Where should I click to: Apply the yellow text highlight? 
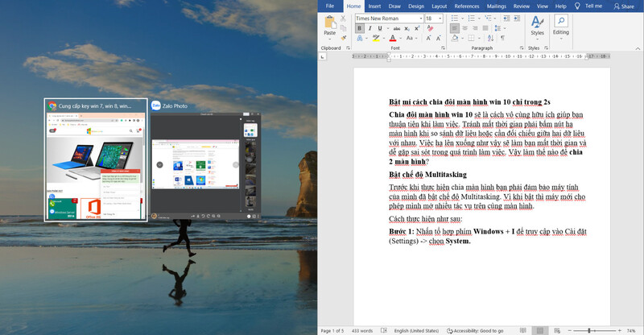(x=375, y=38)
